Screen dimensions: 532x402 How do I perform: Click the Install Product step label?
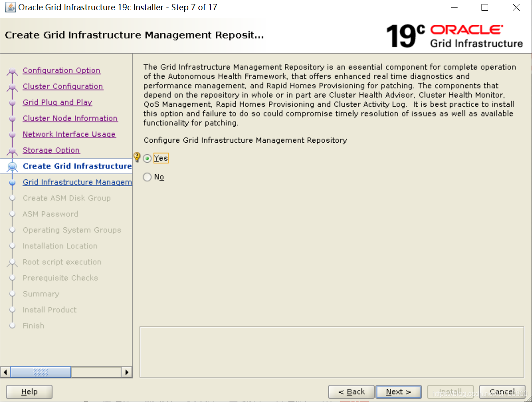tap(50, 310)
